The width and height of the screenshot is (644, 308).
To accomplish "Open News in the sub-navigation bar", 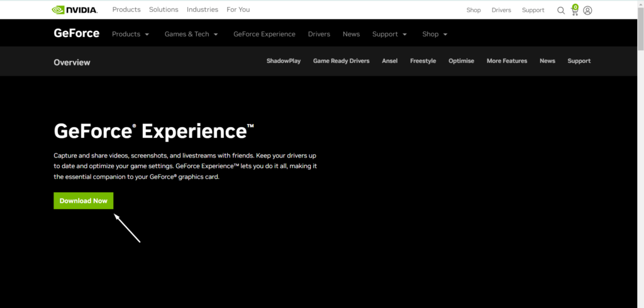I will pyautogui.click(x=548, y=61).
